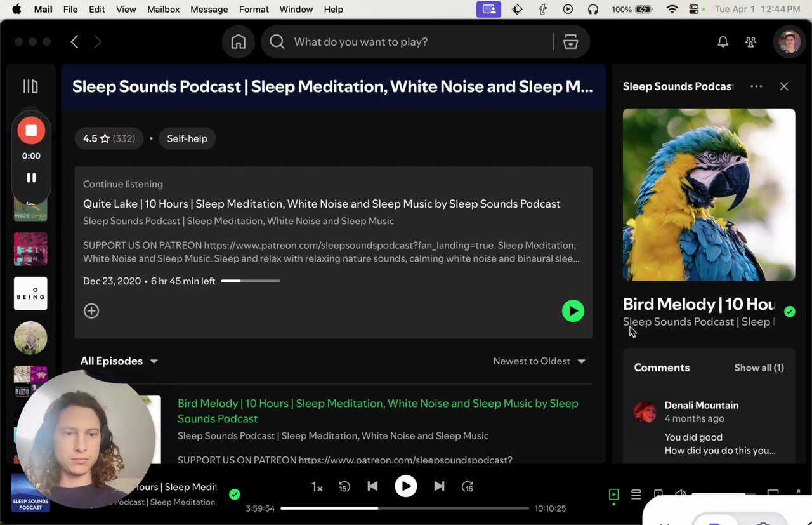
Task: Change the 1x playback speed
Action: point(317,487)
